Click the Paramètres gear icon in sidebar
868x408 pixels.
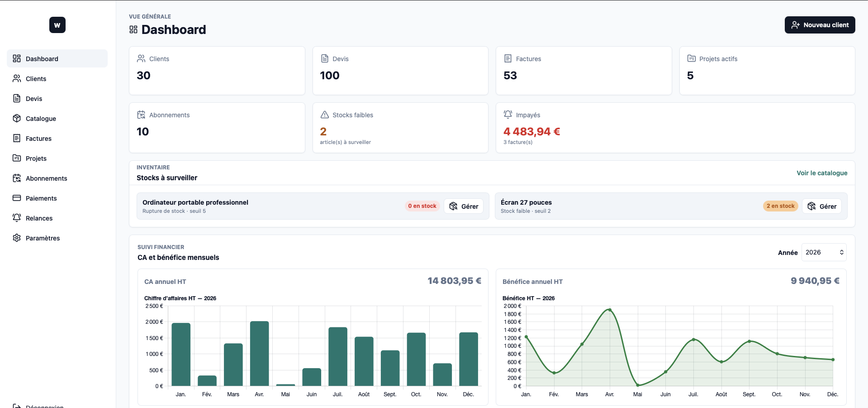tap(17, 238)
